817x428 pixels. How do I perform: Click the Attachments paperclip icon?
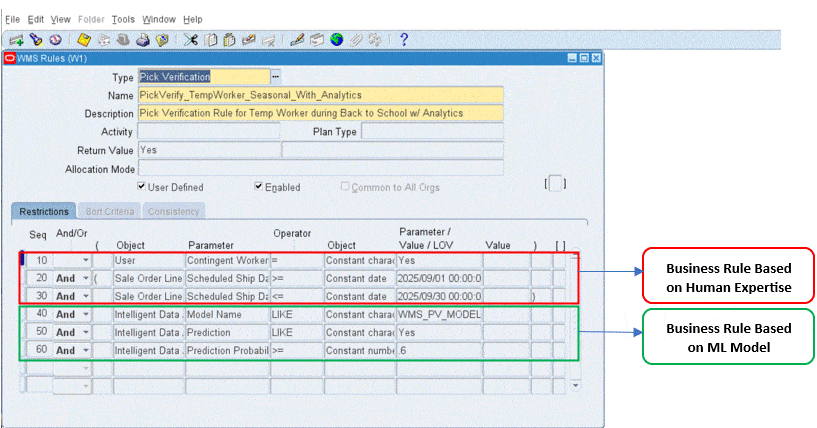pos(355,40)
